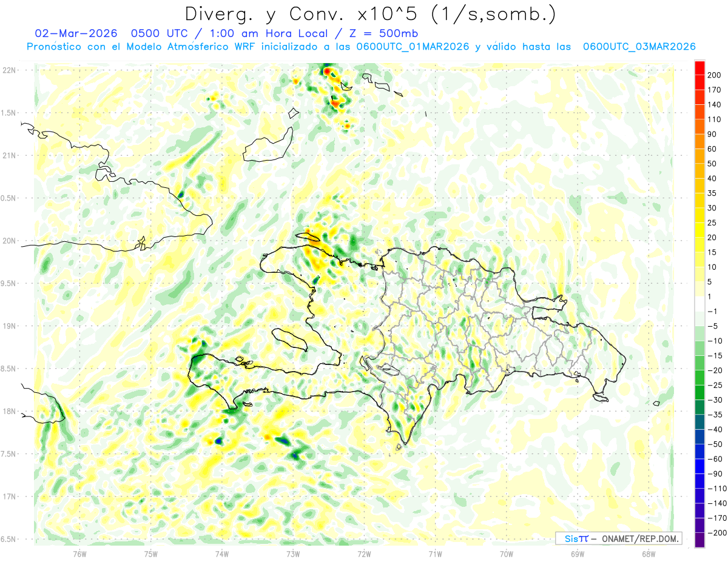The height and width of the screenshot is (562, 728).
Task: Click the '-140' colorbar value
Action: click(x=716, y=504)
